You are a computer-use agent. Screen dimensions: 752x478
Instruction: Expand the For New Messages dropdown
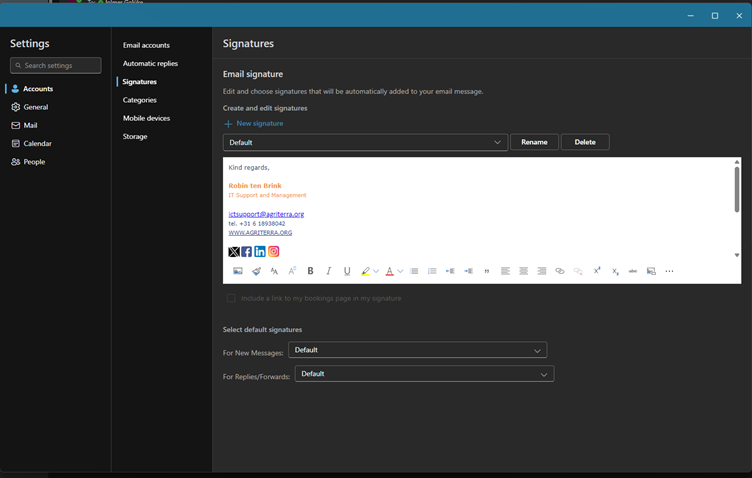pos(417,350)
